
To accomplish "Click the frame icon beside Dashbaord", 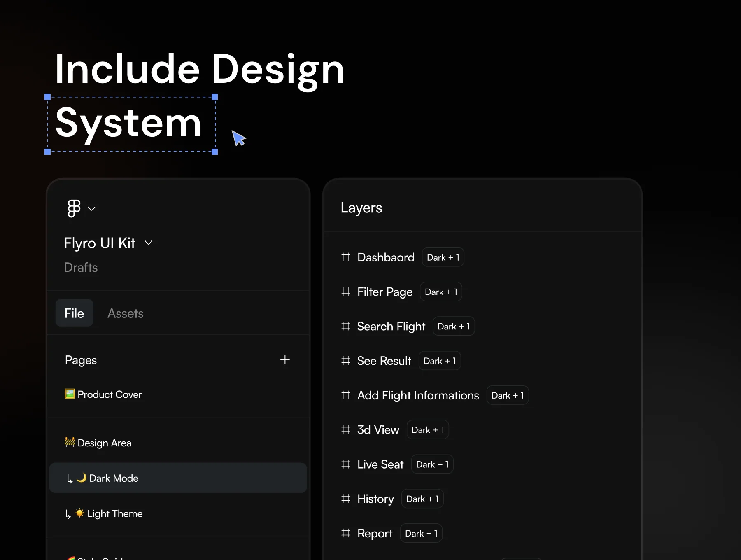I will [346, 257].
